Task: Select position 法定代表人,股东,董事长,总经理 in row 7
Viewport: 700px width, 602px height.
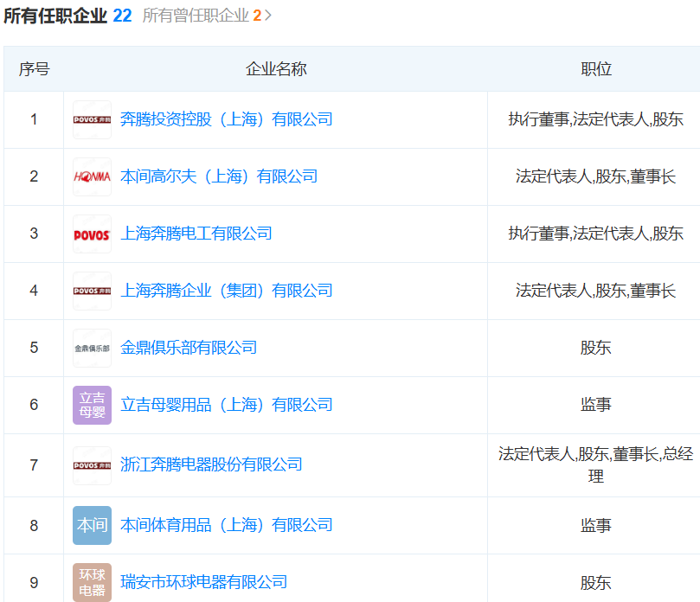Action: point(595,465)
